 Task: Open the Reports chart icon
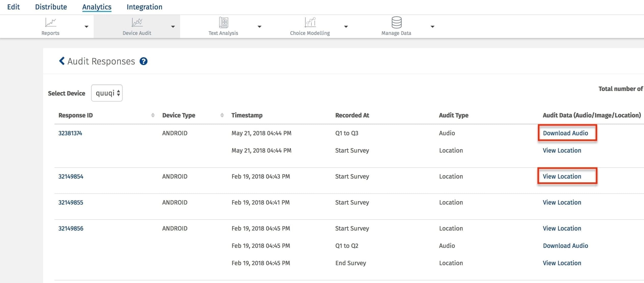tap(50, 22)
